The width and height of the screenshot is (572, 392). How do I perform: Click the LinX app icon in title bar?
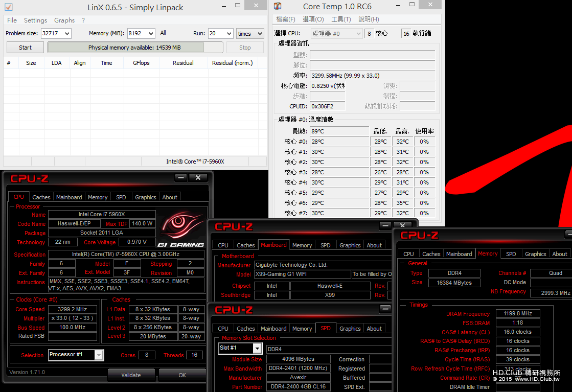tap(8, 7)
